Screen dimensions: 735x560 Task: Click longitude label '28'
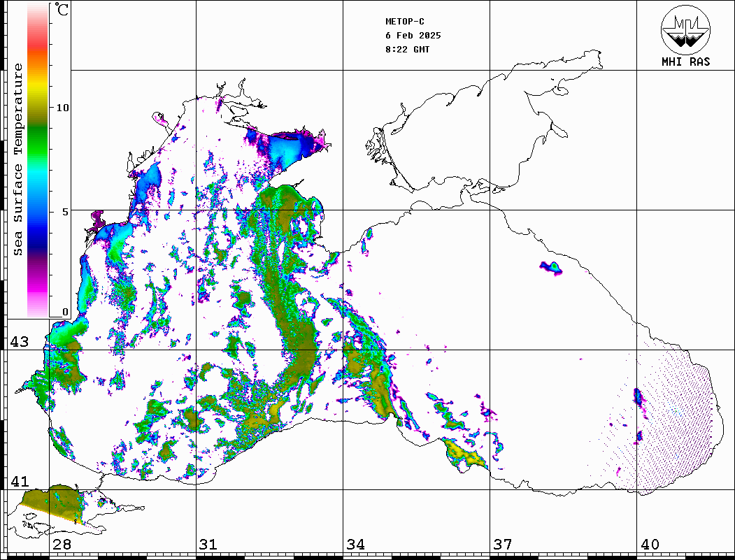click(62, 544)
